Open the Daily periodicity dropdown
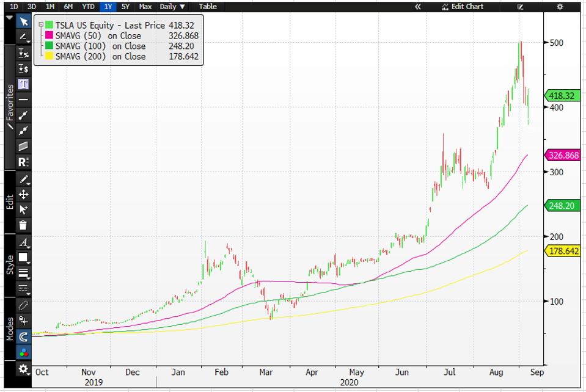The height and width of the screenshot is (392, 586). tap(172, 7)
